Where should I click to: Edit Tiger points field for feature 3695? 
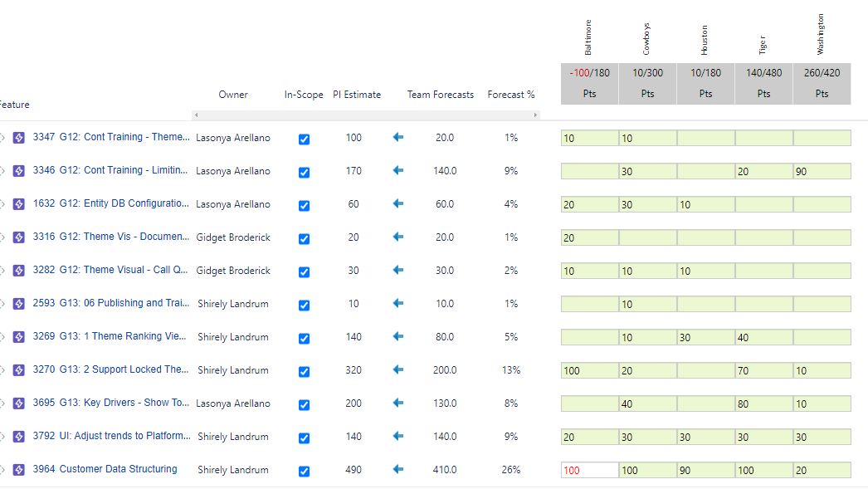coord(764,403)
